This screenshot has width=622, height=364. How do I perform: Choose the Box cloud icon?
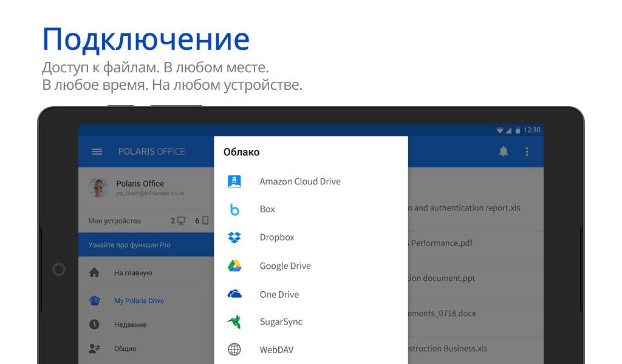coord(234,209)
